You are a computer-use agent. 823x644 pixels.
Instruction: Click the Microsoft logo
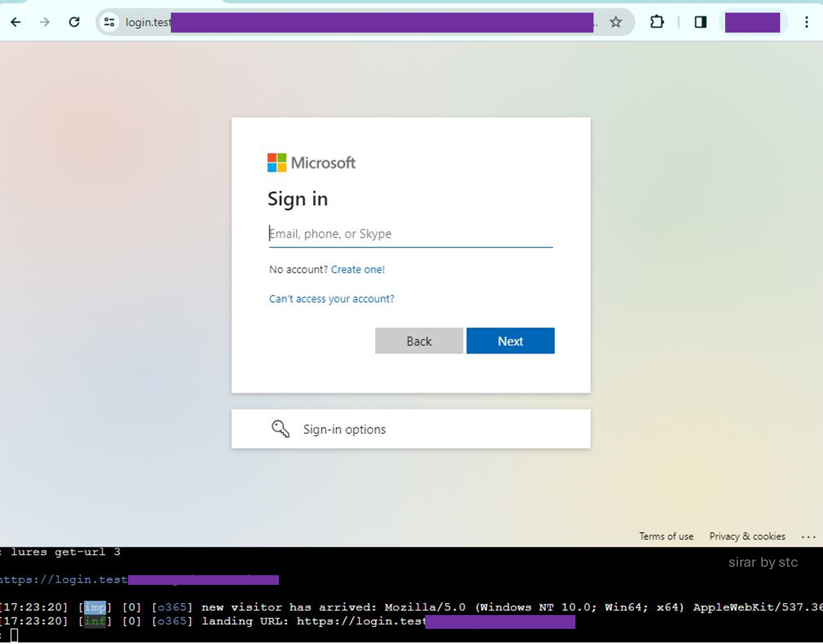click(312, 162)
